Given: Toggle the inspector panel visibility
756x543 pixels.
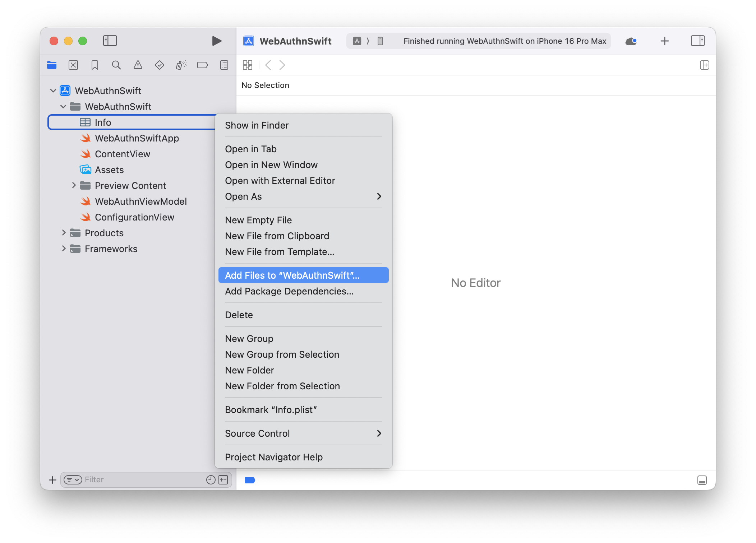Looking at the screenshot, I should [698, 41].
